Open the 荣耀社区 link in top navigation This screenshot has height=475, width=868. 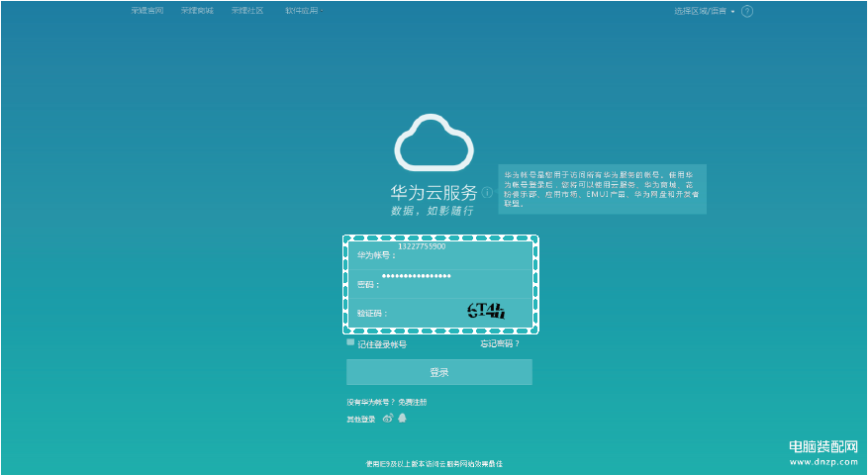[247, 11]
